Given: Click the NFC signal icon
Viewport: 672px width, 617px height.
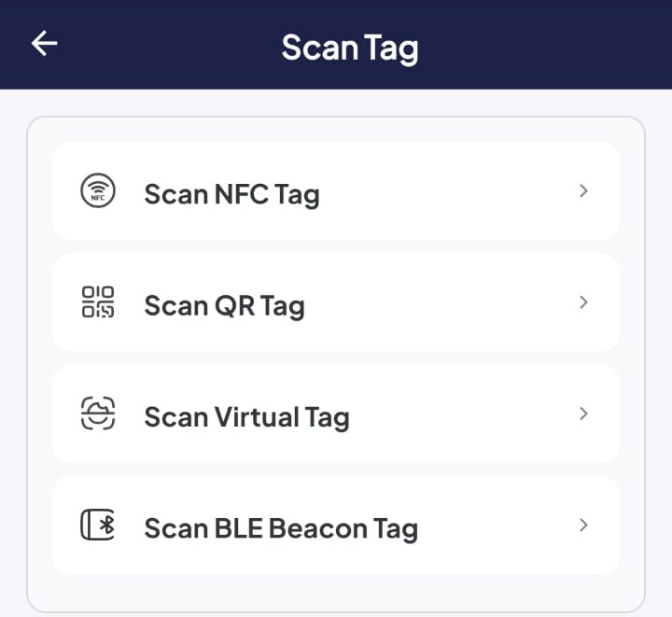Looking at the screenshot, I should click(98, 191).
